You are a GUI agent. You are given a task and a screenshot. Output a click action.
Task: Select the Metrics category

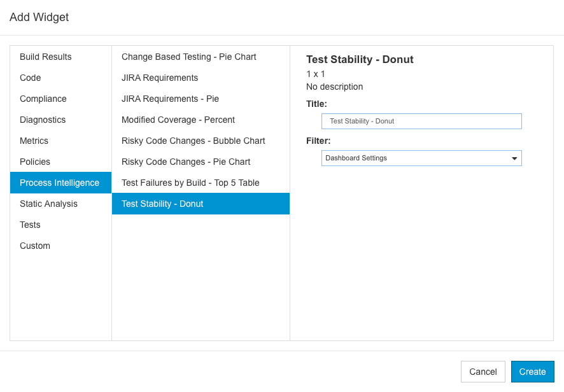(60, 141)
